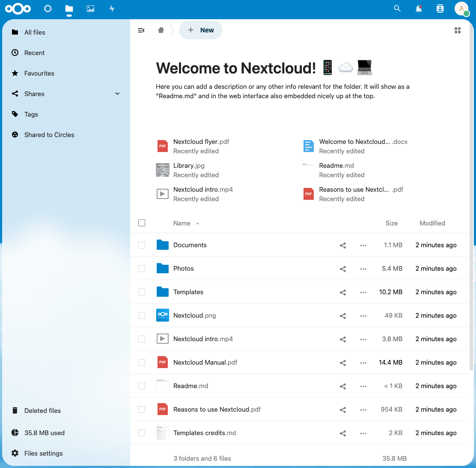
Task: Open the Contacts menu icon
Action: click(440, 9)
